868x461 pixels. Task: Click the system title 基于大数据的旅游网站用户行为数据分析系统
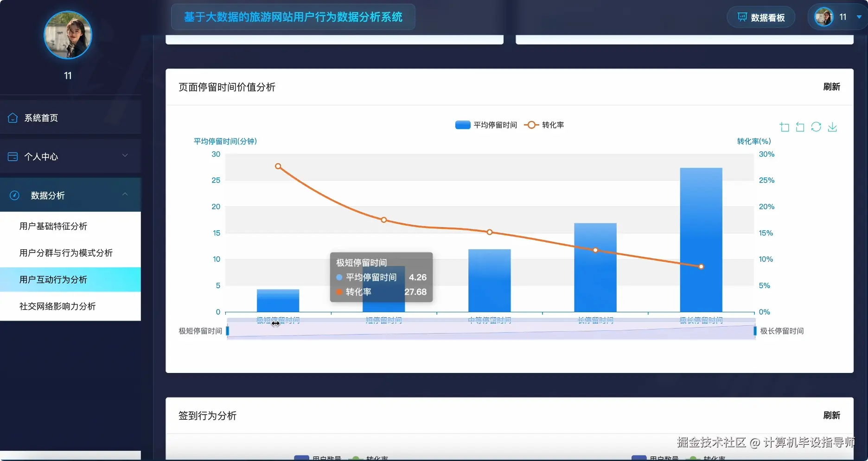[293, 17]
